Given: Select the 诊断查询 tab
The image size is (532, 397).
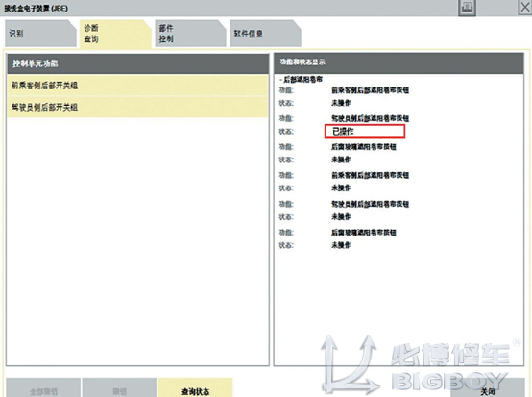Looking at the screenshot, I should 115,34.
